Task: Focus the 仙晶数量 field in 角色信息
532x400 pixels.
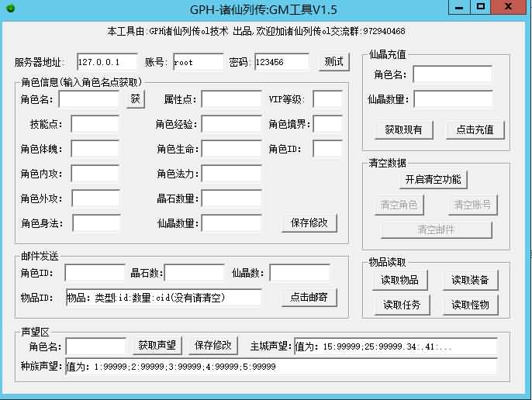Action: click(x=231, y=223)
